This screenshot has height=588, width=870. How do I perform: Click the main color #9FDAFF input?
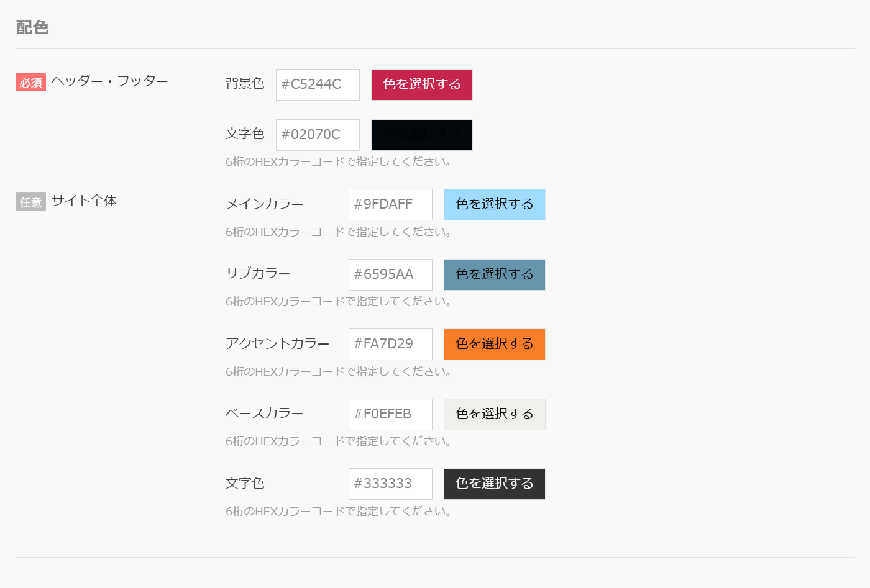click(390, 204)
